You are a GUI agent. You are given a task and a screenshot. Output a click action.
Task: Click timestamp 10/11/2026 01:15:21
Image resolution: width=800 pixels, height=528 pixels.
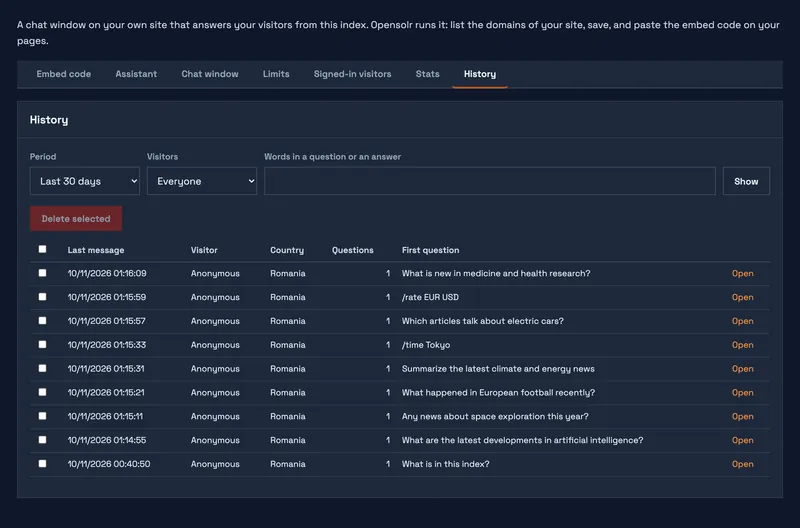(x=106, y=393)
